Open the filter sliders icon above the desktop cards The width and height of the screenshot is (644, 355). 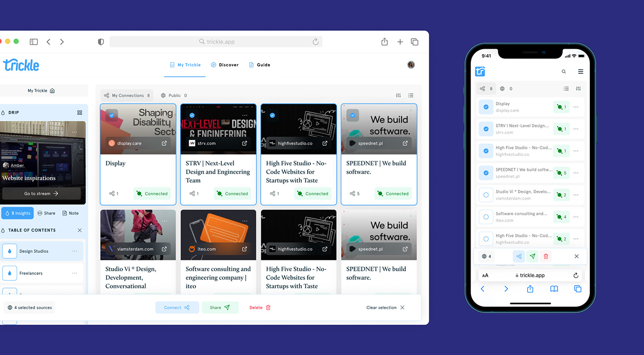coord(398,96)
